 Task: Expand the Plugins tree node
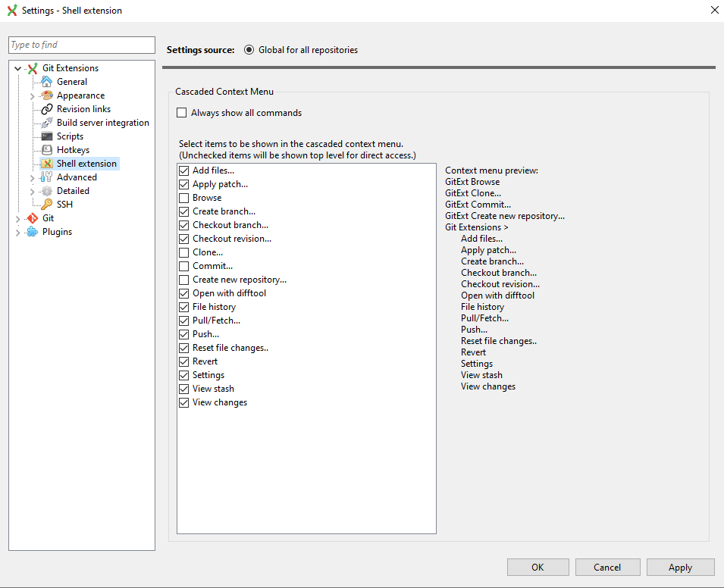(x=18, y=232)
